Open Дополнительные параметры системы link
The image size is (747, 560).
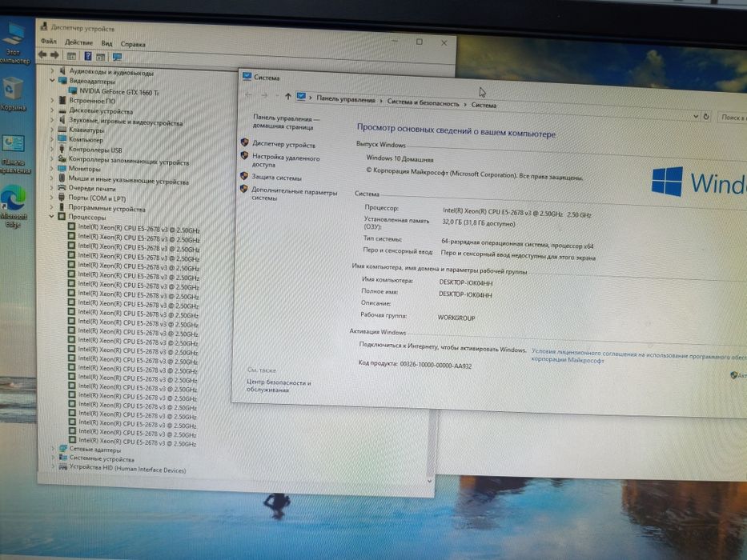click(x=294, y=195)
